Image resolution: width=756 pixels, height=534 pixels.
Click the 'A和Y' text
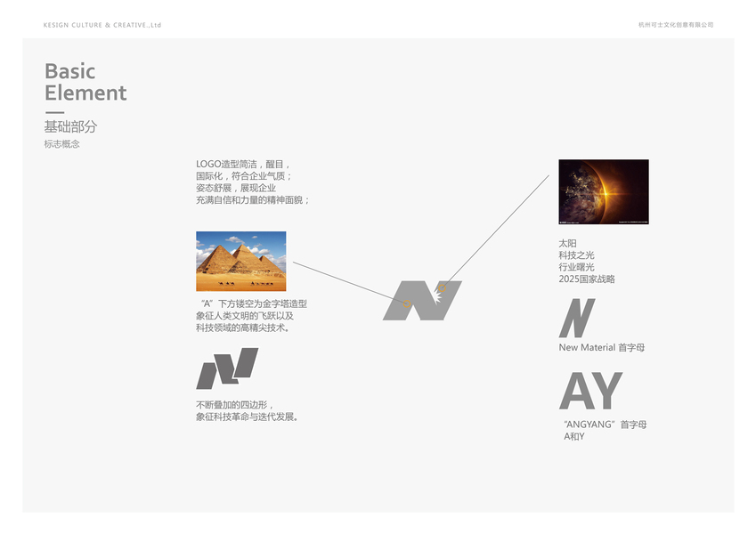pos(574,437)
